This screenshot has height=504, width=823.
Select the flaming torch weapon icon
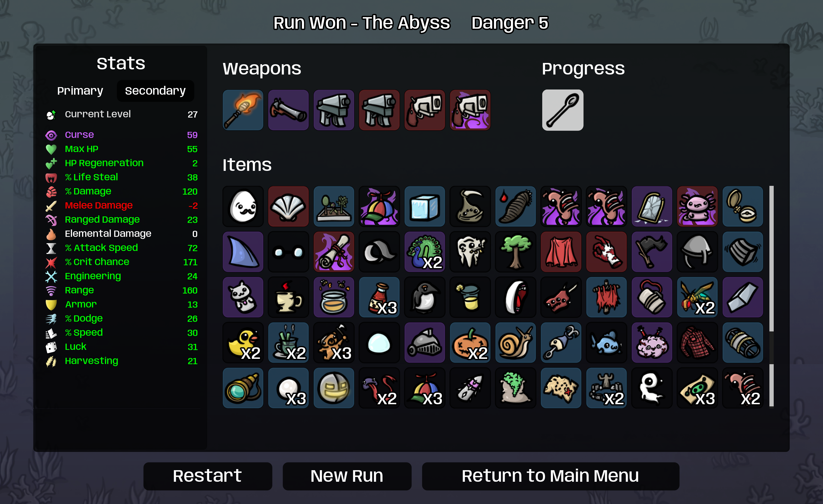pyautogui.click(x=243, y=110)
